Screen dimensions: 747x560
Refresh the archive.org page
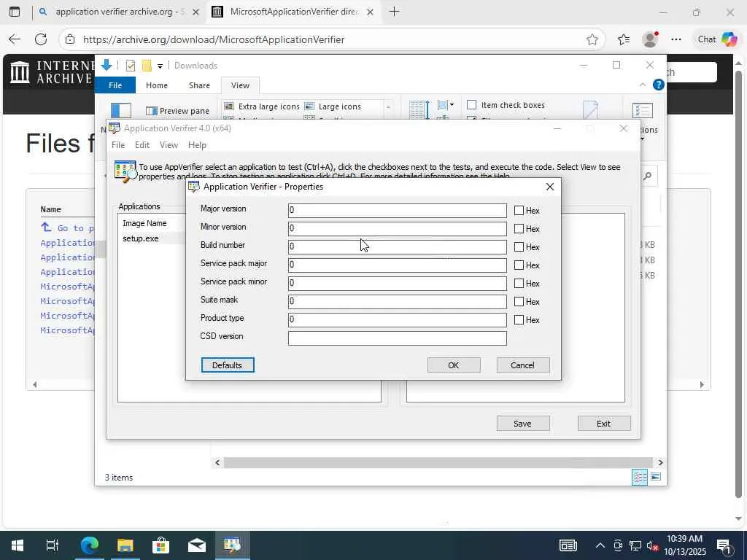(41, 39)
